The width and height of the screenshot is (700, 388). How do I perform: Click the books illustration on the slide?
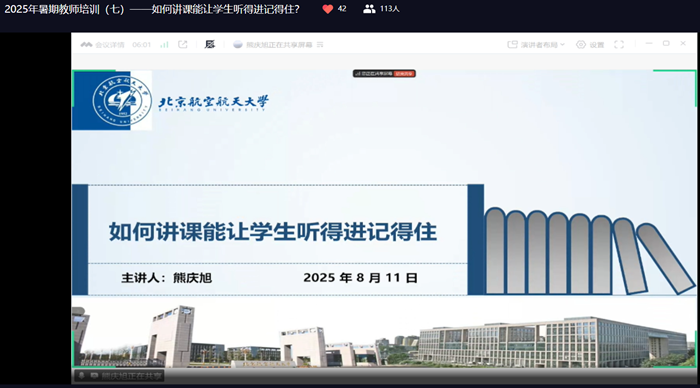coord(589,250)
